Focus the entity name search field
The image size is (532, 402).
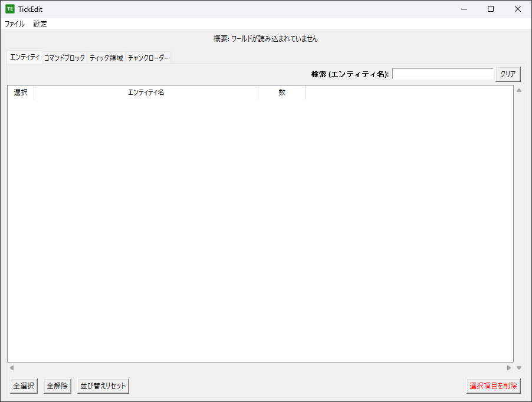pos(442,74)
